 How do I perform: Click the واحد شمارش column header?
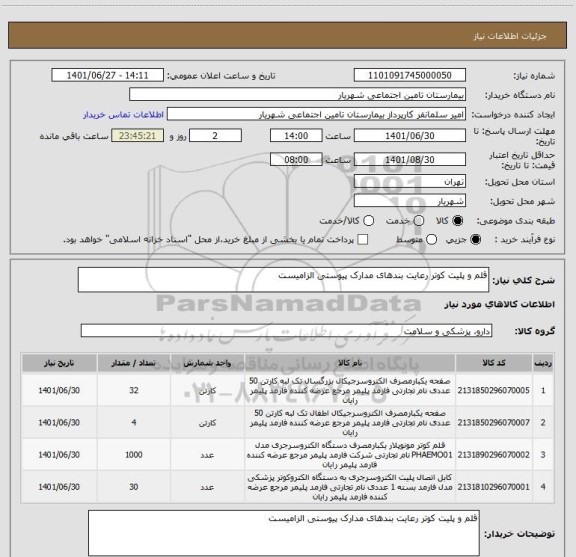click(x=208, y=363)
